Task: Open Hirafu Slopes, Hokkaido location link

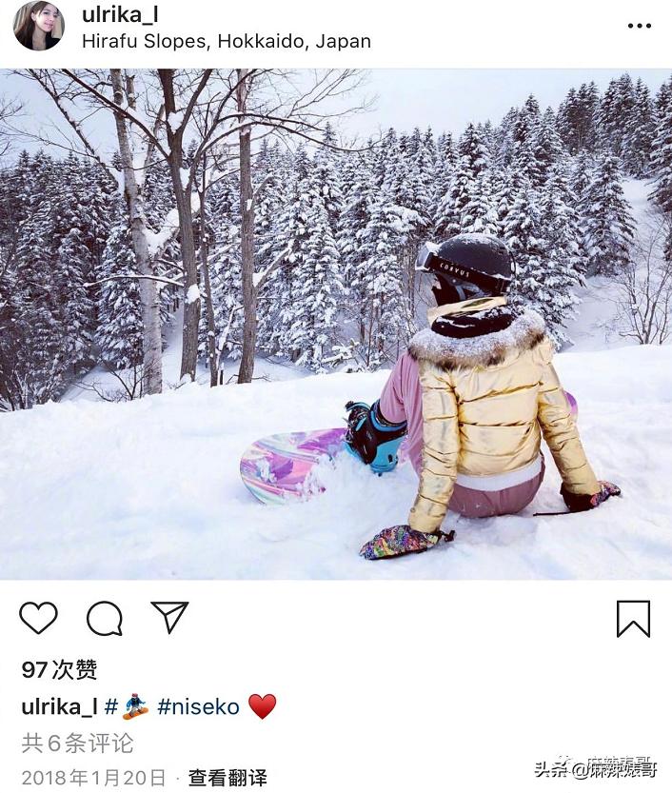Action: [x=227, y=41]
